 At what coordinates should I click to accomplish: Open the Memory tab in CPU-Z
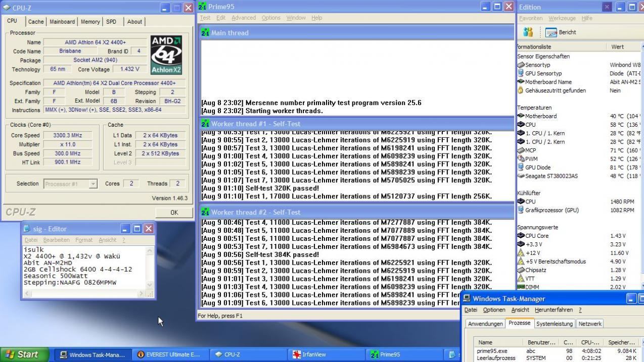90,22
